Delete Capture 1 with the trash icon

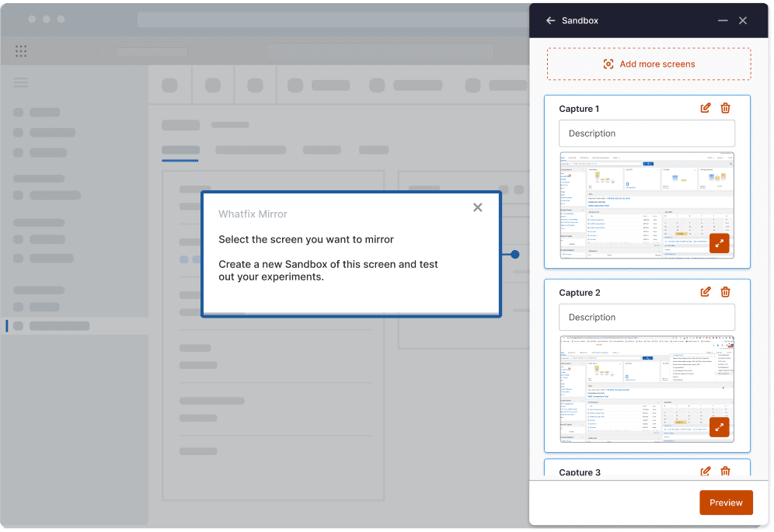[725, 108]
